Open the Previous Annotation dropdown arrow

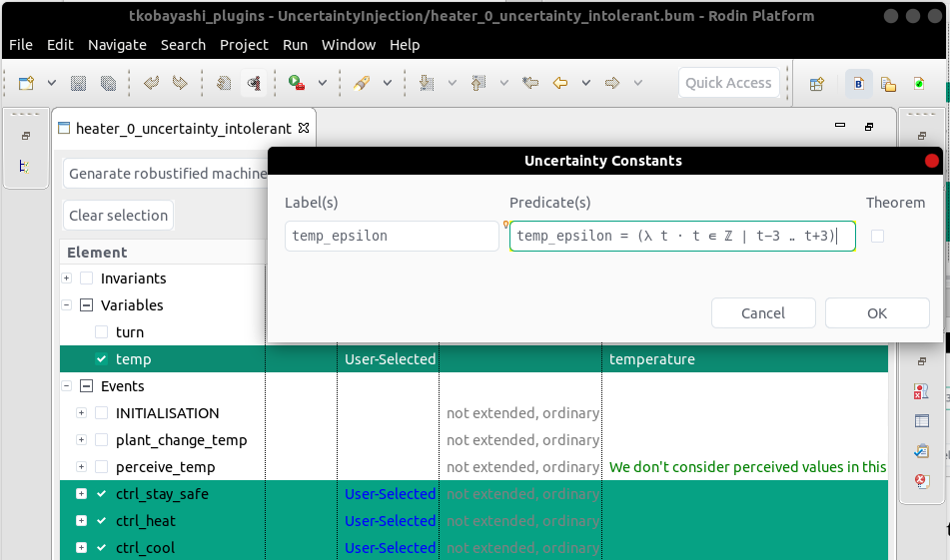point(504,83)
